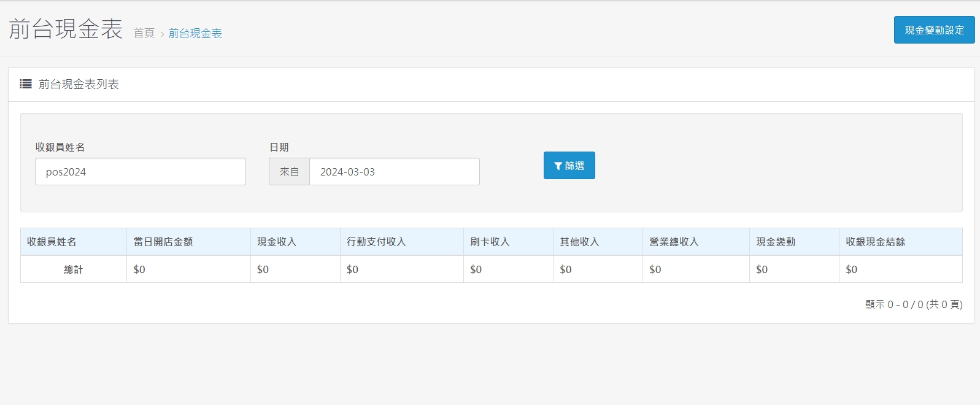Click the $0 value under 營業總收入
The height and width of the screenshot is (405, 980).
click(x=655, y=269)
